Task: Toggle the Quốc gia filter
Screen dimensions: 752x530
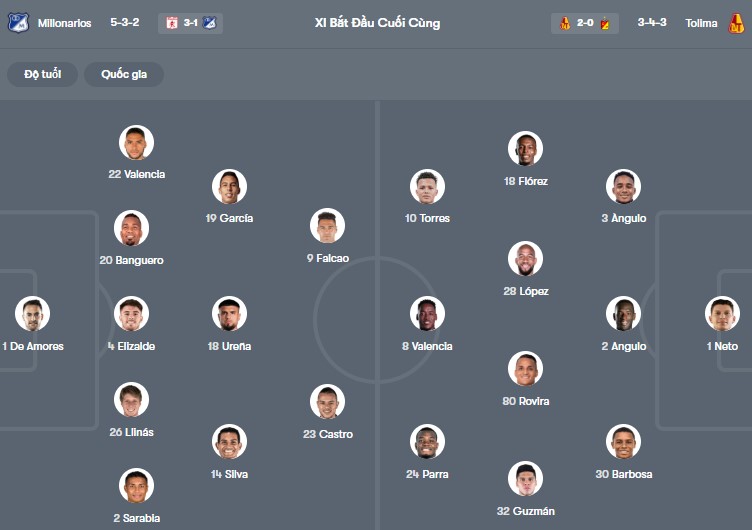Action: (x=124, y=74)
